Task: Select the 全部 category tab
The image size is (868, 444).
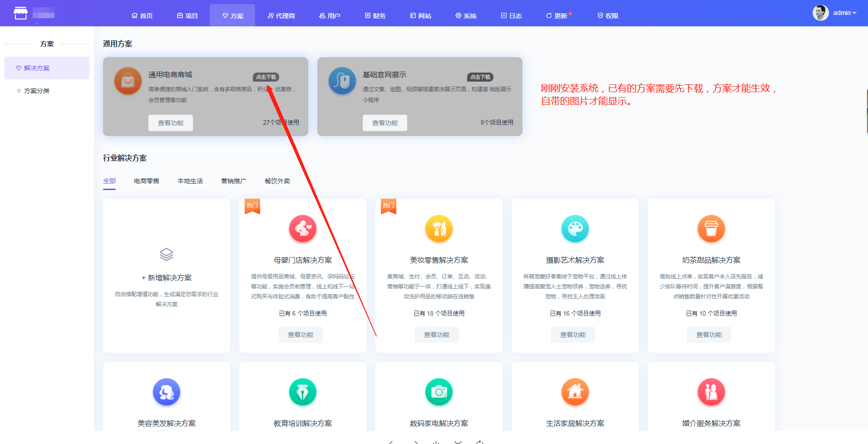Action: point(109,181)
